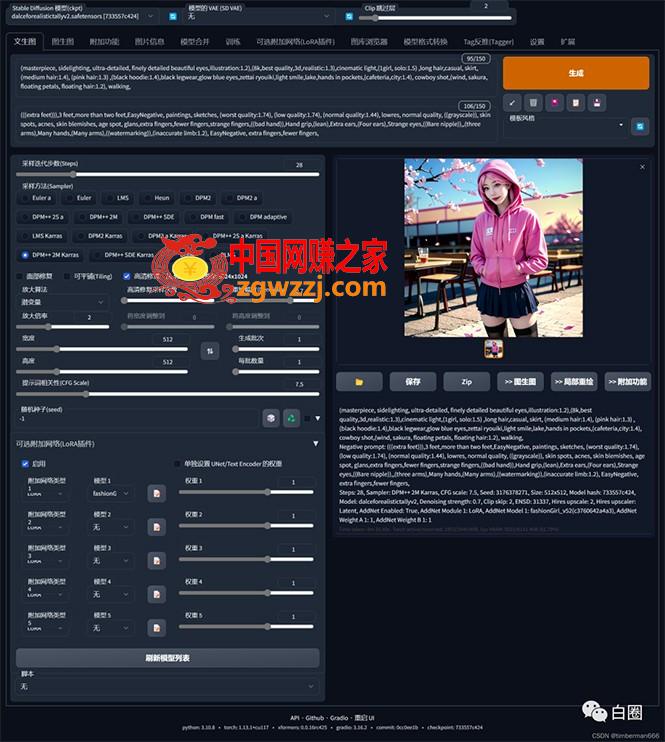Collapse the LoRA plugin section
Image resolution: width=665 pixels, height=742 pixels.
(316, 444)
